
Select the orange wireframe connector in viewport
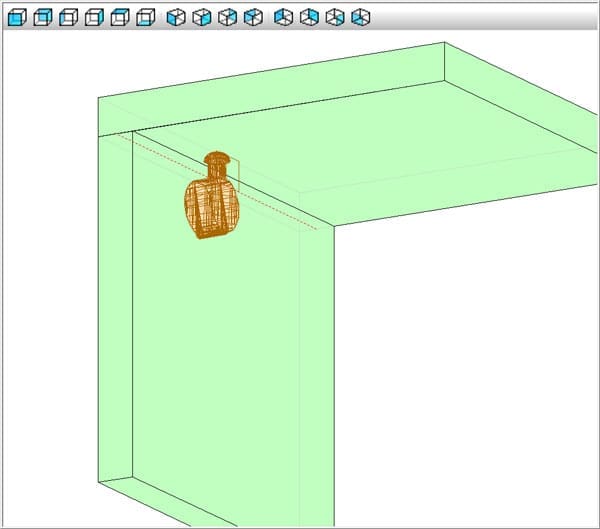coord(212,195)
